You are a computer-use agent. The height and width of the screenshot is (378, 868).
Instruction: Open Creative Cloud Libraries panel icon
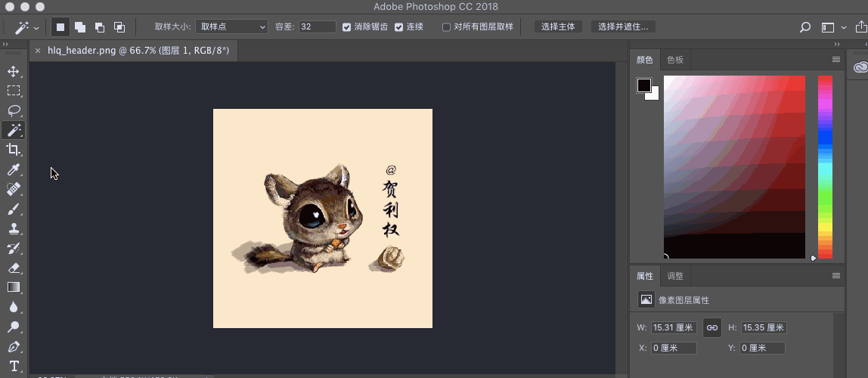[x=860, y=67]
